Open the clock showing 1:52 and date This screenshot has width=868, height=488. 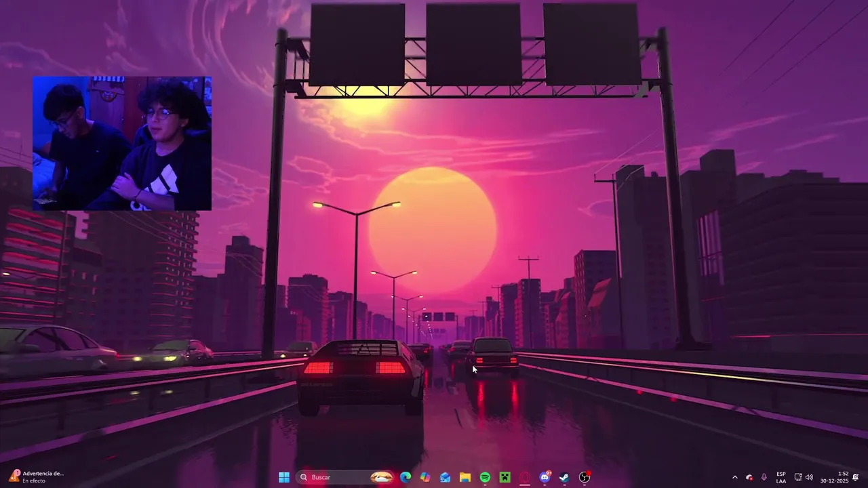coord(834,477)
